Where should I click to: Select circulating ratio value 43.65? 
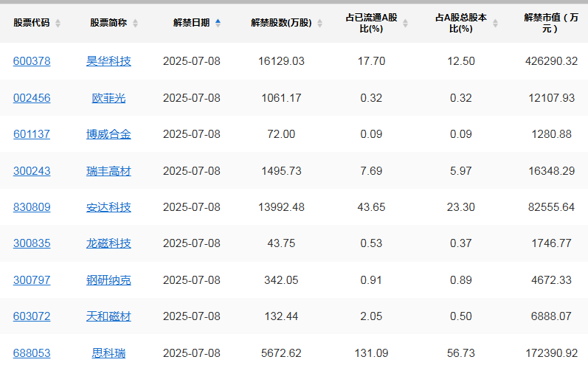(371, 207)
